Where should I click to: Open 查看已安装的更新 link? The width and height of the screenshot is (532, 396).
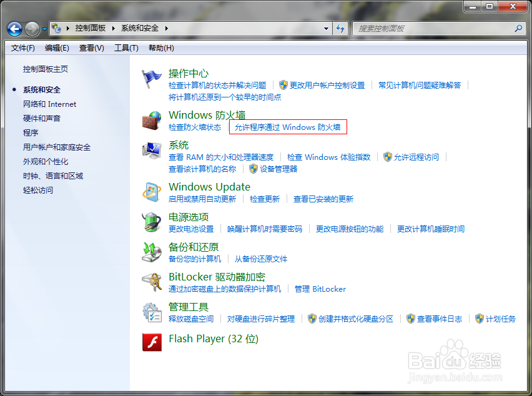(323, 199)
